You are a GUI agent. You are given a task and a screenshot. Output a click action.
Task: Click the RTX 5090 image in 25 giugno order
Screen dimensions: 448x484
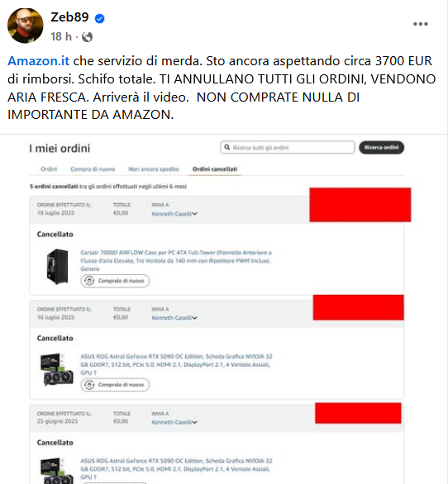pos(57,471)
